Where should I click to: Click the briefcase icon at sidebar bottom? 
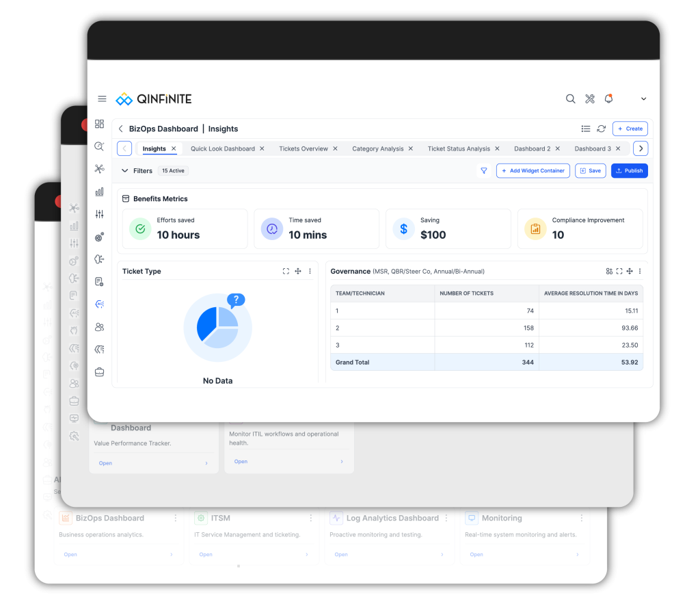[x=99, y=371]
